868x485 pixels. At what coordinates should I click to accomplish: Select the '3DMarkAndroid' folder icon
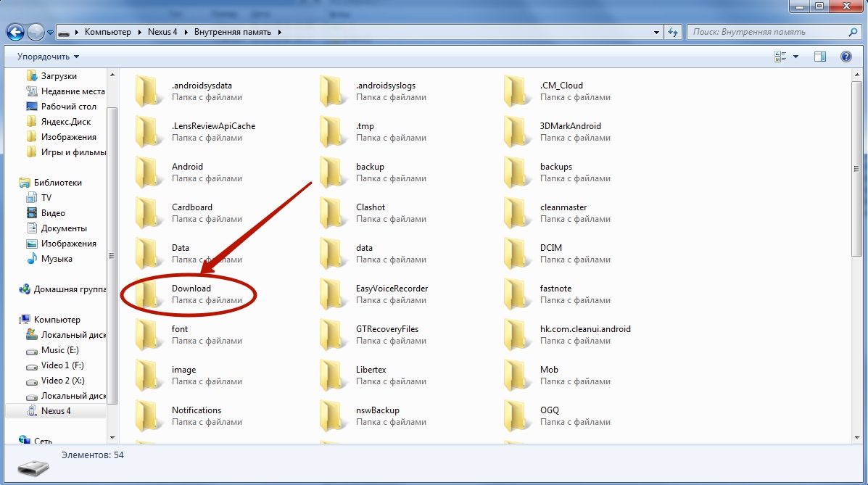coord(516,132)
